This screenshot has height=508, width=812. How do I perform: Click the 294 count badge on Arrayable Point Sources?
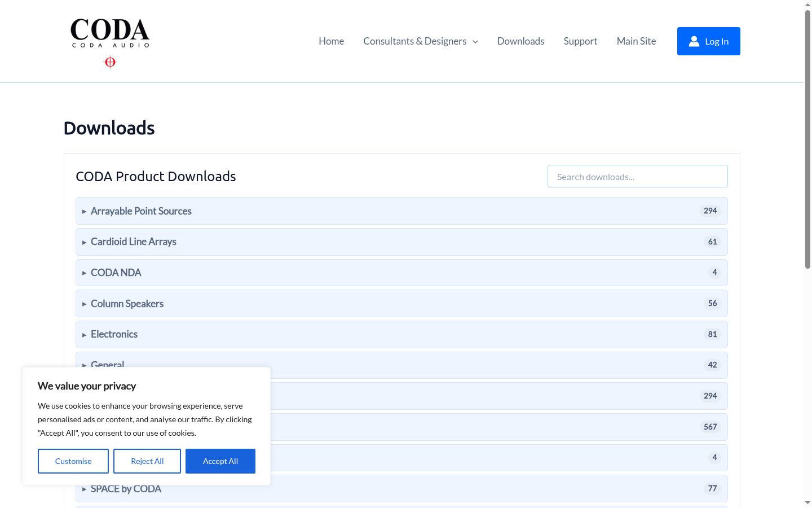(x=710, y=211)
